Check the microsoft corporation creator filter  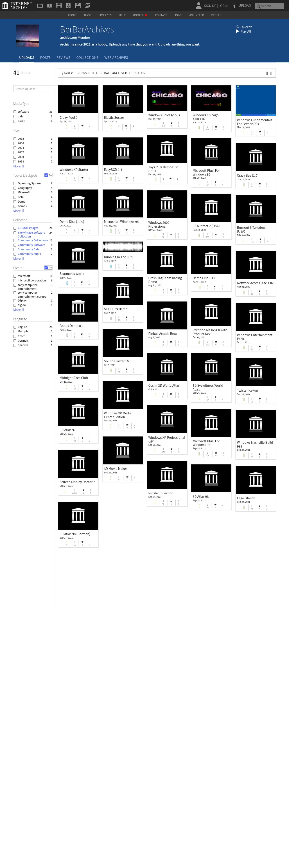(x=15, y=281)
